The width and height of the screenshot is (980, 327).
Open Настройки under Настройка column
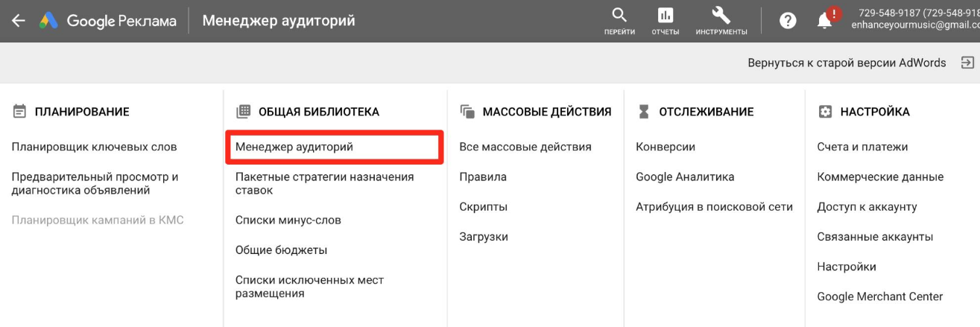click(847, 266)
